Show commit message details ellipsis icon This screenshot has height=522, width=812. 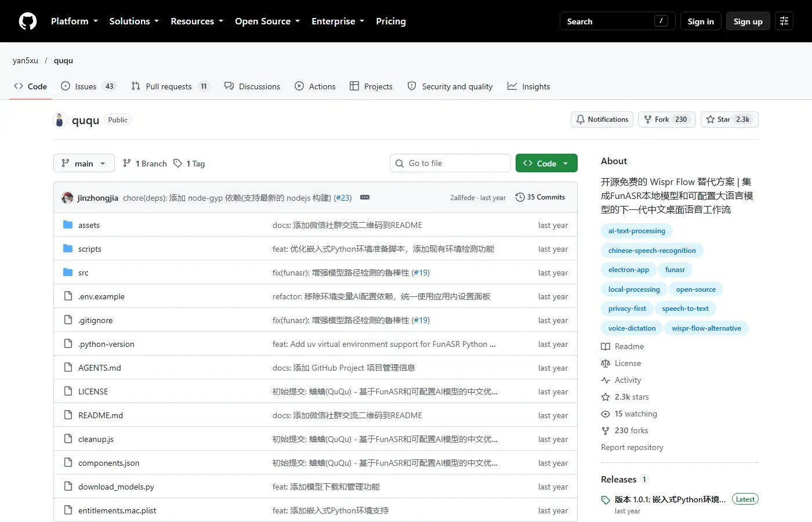point(365,197)
